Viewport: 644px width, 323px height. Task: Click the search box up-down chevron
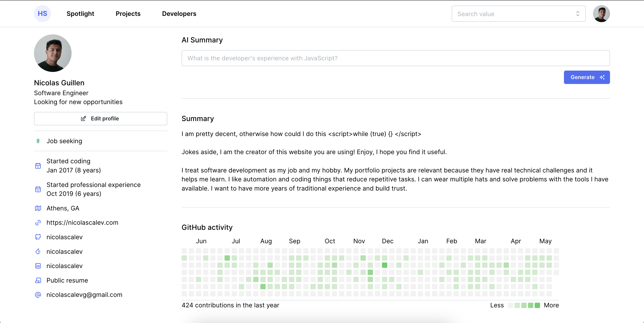578,14
